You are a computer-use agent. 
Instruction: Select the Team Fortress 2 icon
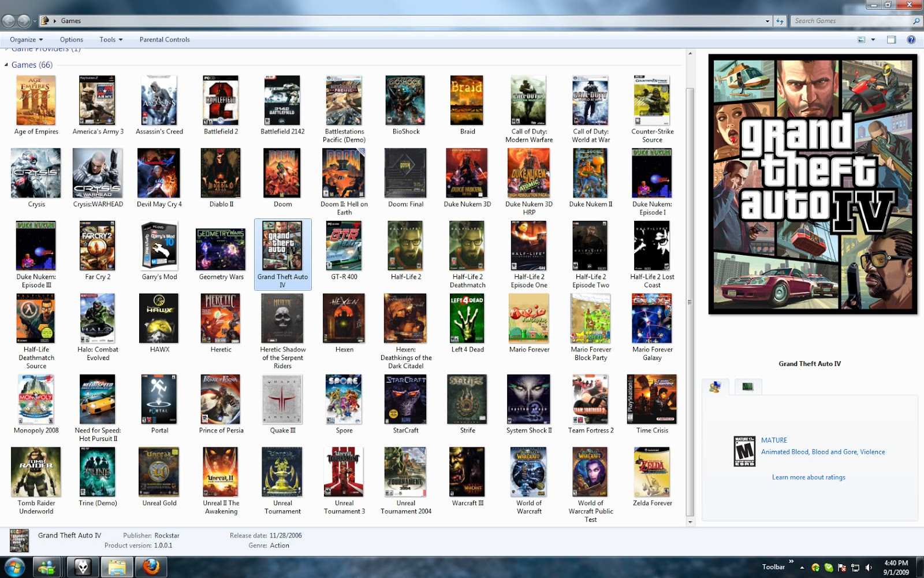[x=590, y=399]
